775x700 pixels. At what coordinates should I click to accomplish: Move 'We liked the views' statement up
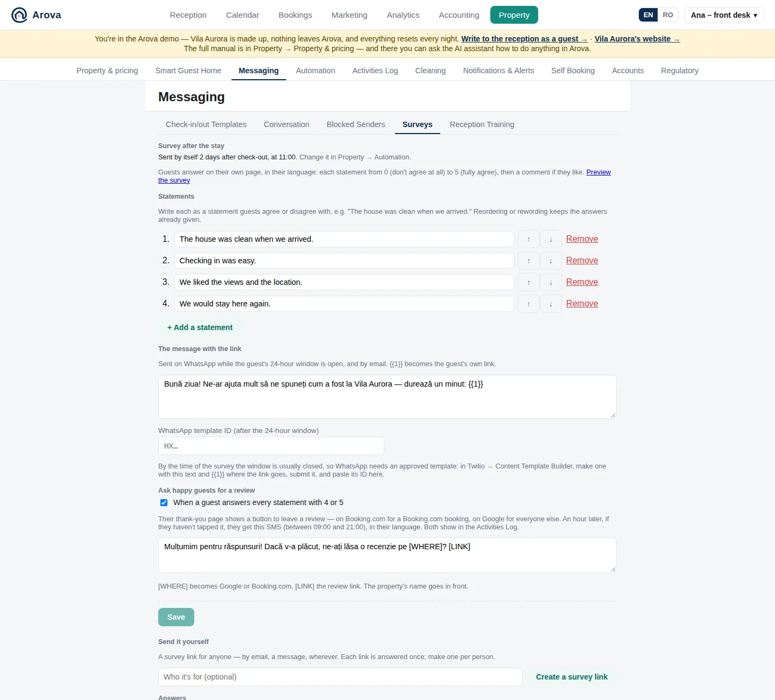[x=529, y=282]
